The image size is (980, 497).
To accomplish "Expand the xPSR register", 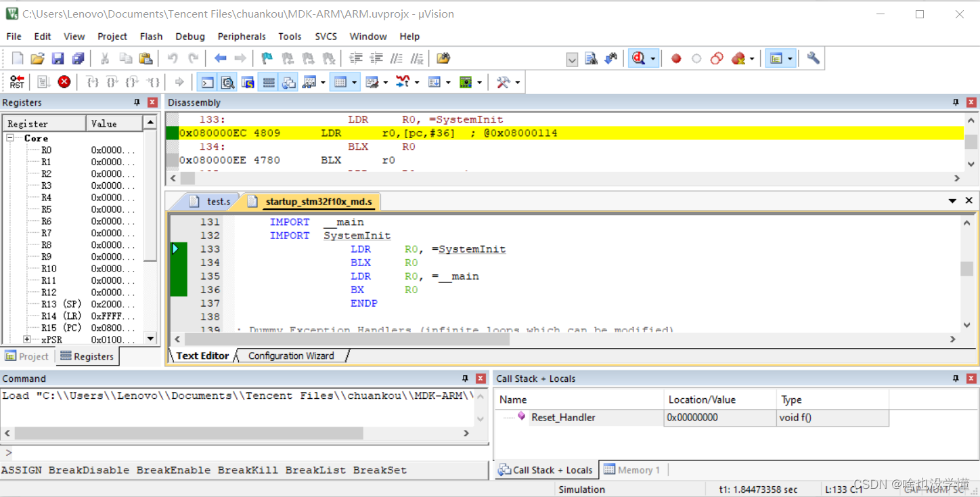I will (x=27, y=339).
